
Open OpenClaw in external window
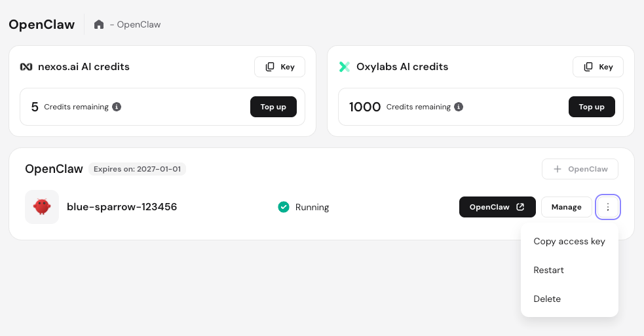point(497,207)
